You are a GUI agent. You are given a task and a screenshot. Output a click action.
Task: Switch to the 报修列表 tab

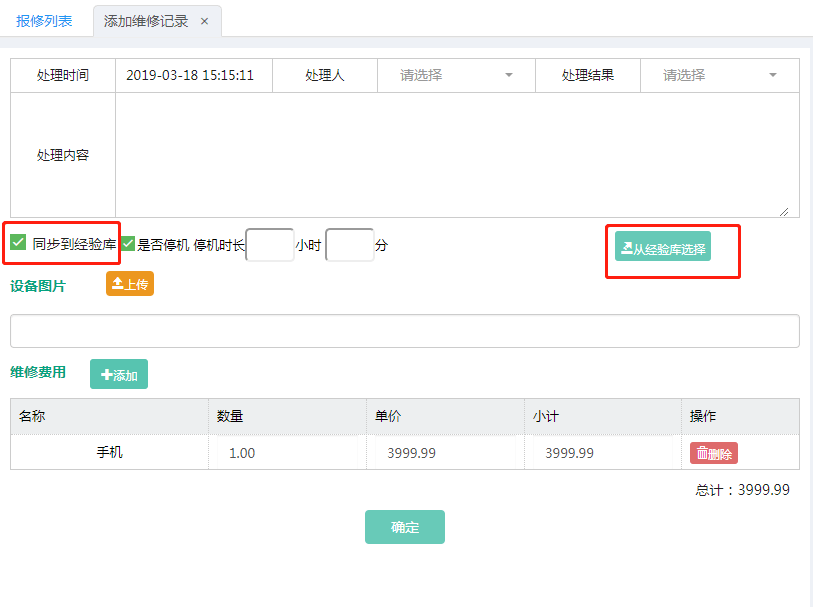pos(44,21)
